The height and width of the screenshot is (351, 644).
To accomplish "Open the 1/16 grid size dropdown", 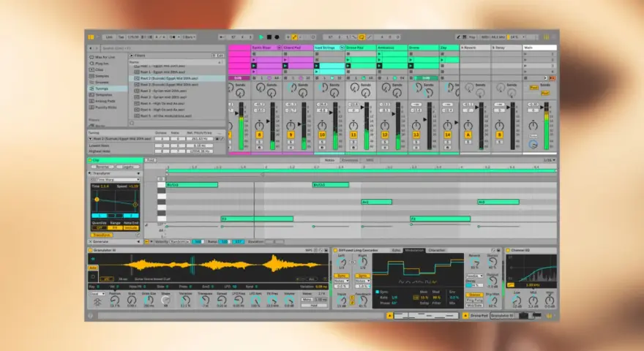I will (549, 160).
